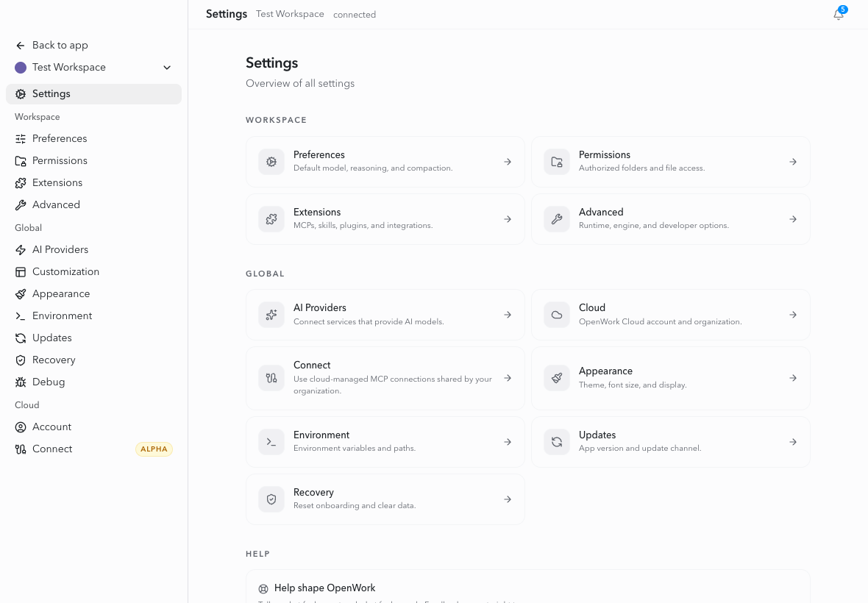Click the AI Providers card sparkle icon
The height and width of the screenshot is (603, 868).
tap(271, 315)
